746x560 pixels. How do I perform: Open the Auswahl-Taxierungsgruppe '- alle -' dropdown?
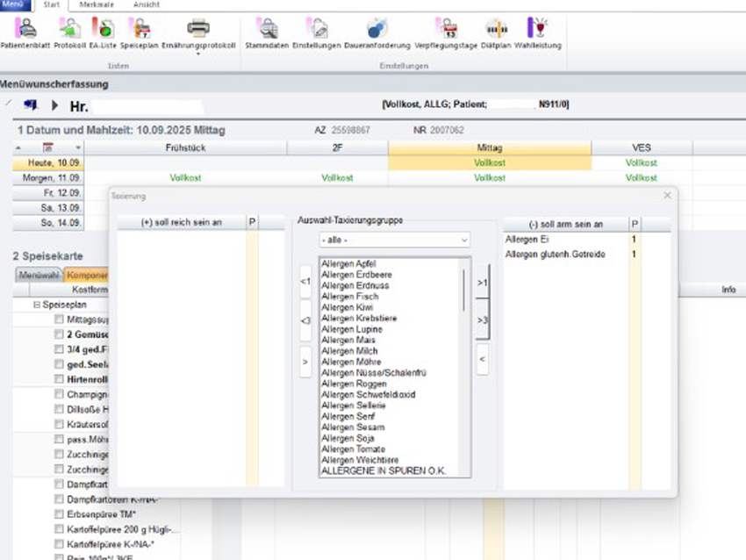[394, 240]
